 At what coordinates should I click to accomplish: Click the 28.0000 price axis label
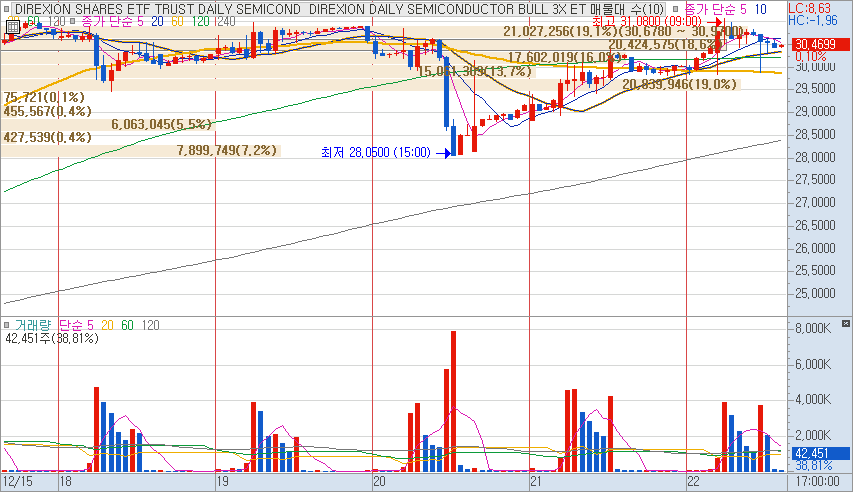click(815, 157)
